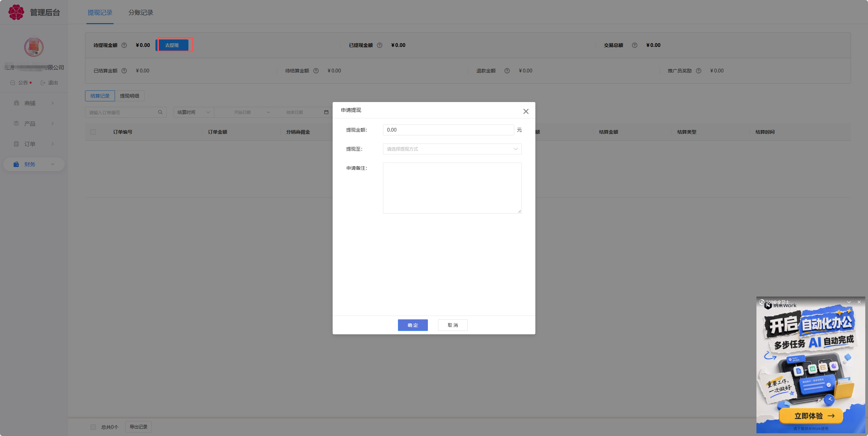Click the help icon next to 已提现金额
The height and width of the screenshot is (436, 868).
pos(380,45)
